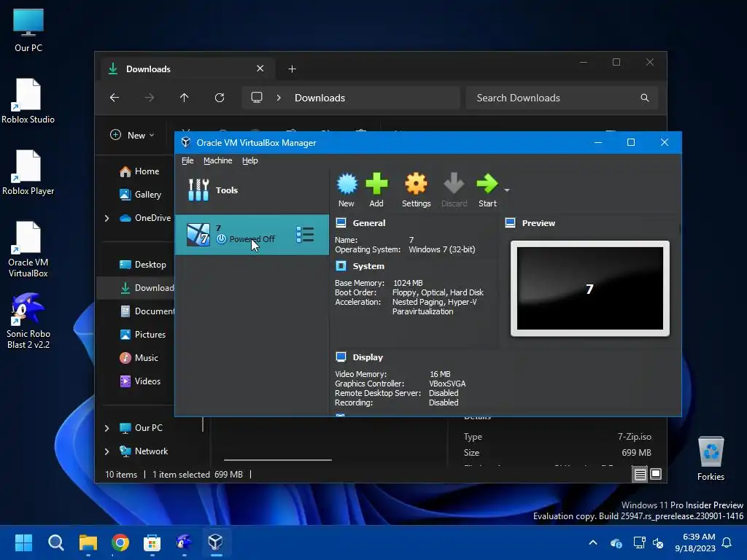Go back in File Explorer
The image size is (747, 560).
pyautogui.click(x=115, y=98)
